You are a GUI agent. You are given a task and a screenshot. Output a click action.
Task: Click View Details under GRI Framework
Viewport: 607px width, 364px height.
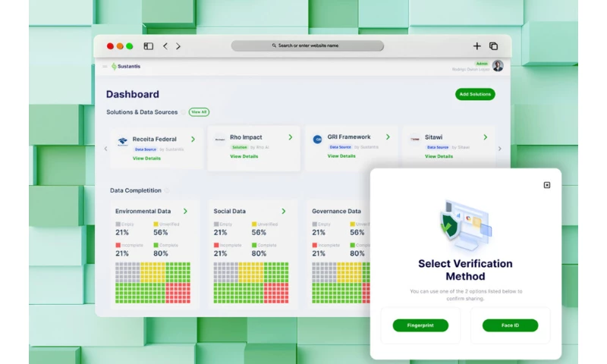coord(341,156)
